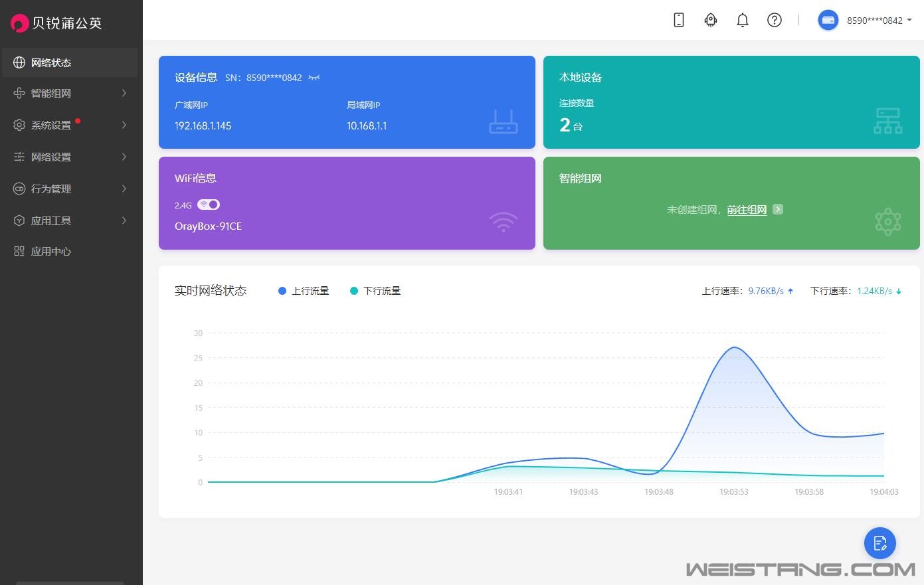Click the gear icon beside 系统设置
The width and height of the screenshot is (924, 585).
(19, 125)
